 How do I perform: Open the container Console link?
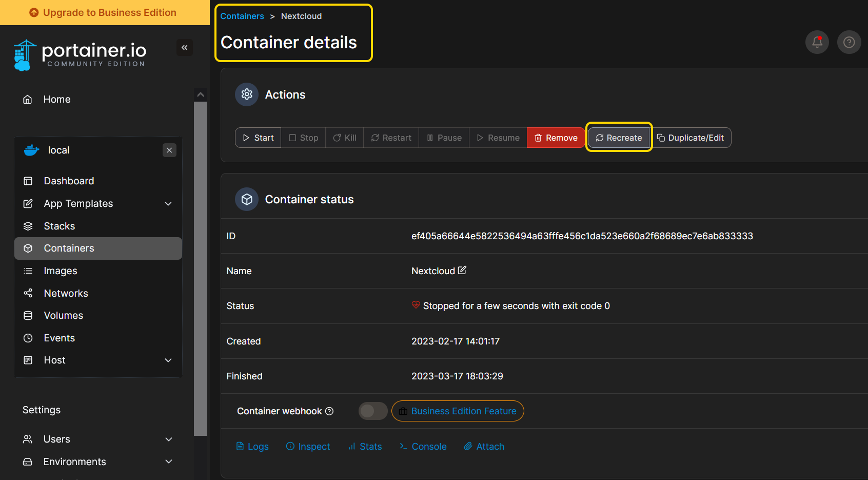423,447
